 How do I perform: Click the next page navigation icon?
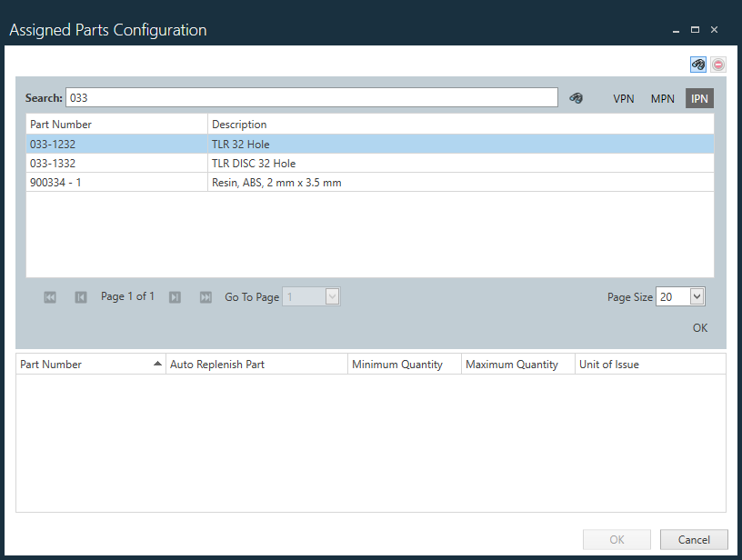coord(175,296)
